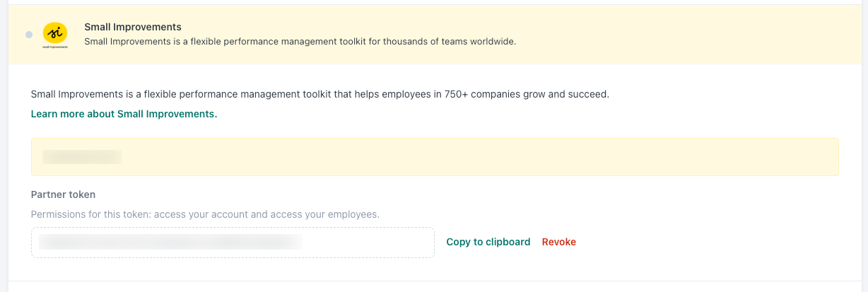Click the tiny small improvements caption under logo
The width and height of the screenshot is (868, 292).
coord(55,47)
